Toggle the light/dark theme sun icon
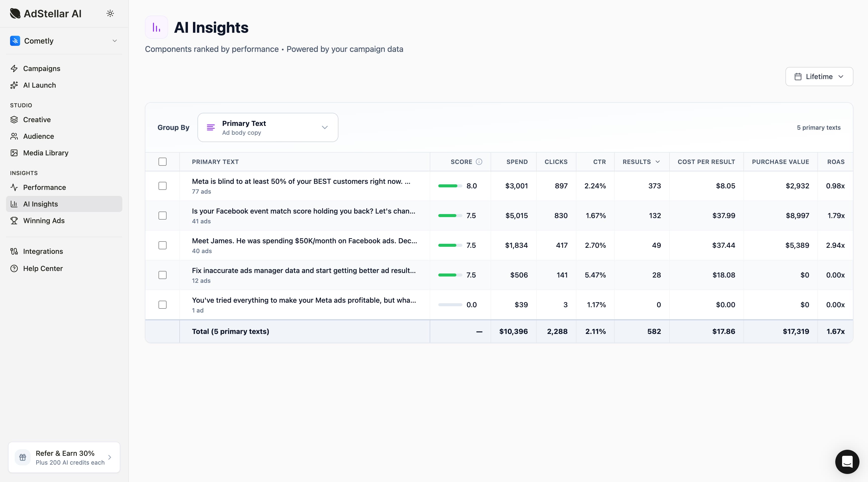 tap(110, 13)
